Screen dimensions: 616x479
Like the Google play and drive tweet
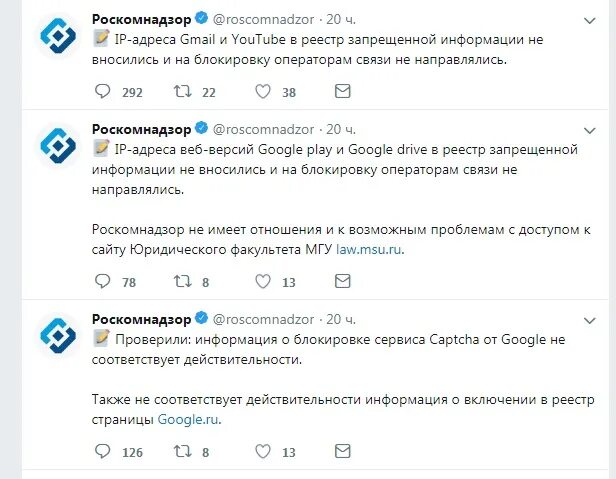coord(263,281)
